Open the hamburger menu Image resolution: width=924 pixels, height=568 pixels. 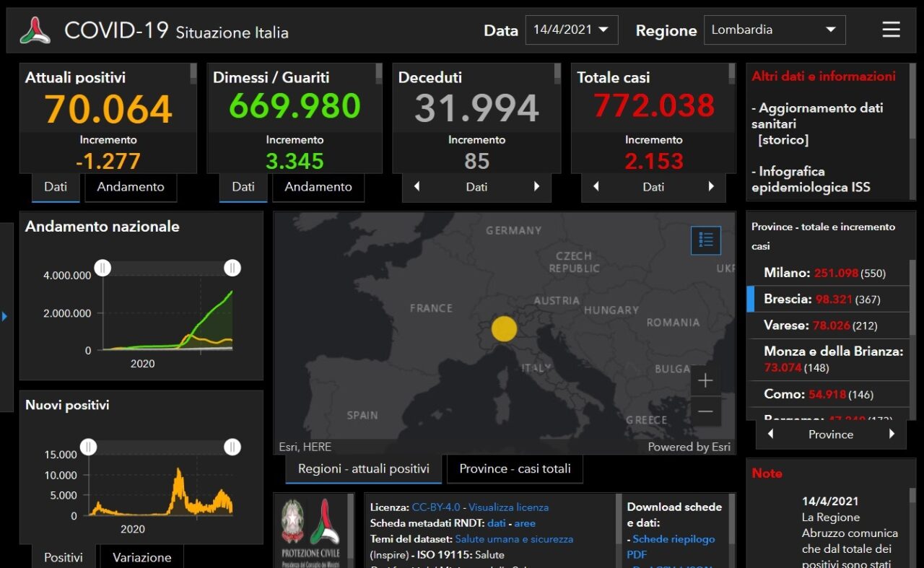pyautogui.click(x=891, y=30)
